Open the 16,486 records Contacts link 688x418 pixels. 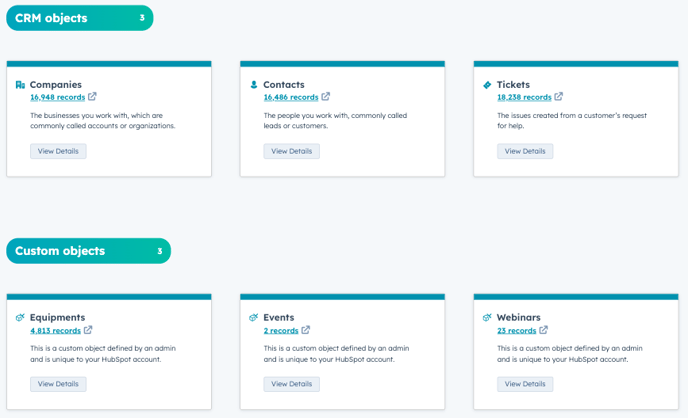(x=290, y=97)
